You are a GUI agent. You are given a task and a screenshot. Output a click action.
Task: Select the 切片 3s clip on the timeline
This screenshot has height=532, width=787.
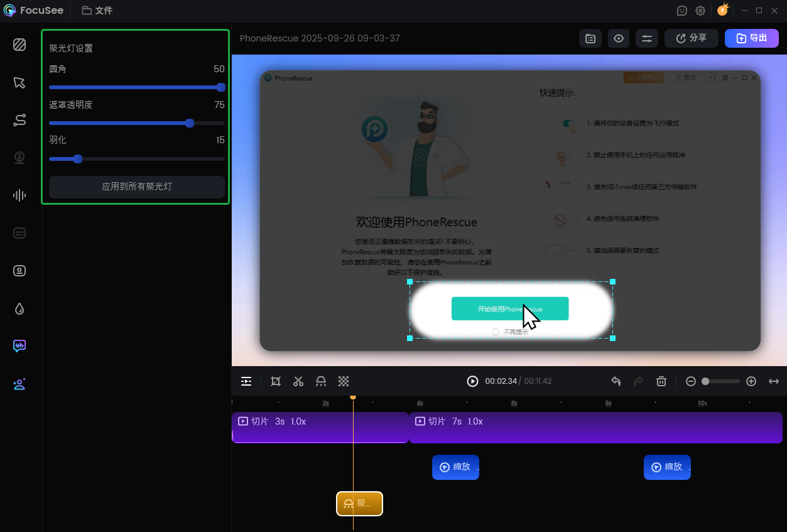(x=320, y=428)
